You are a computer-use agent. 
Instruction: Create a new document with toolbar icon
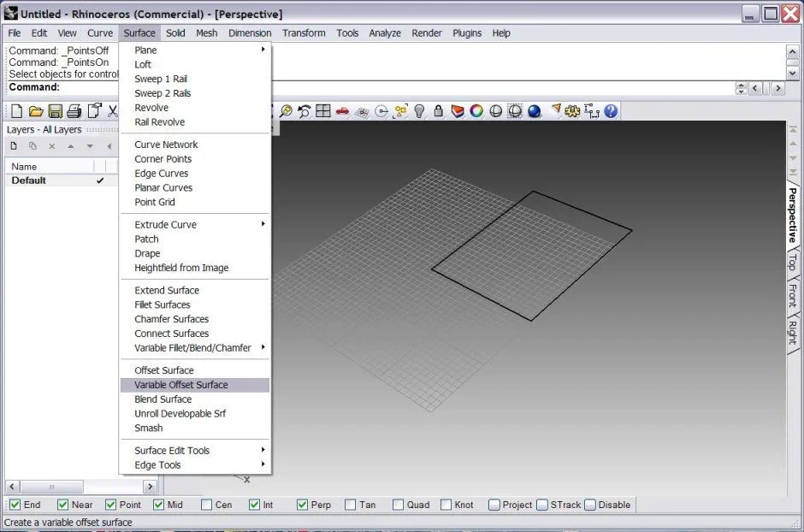tap(16, 110)
